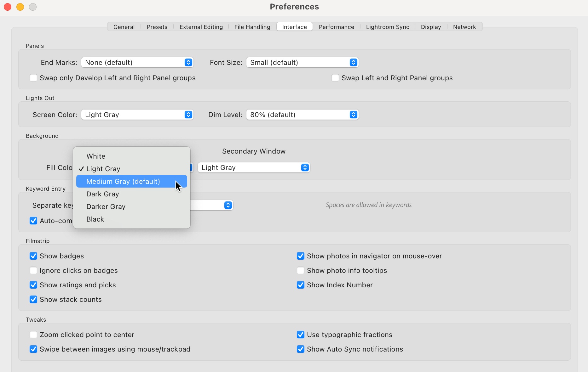Disable Show Index Number
The height and width of the screenshot is (372, 588).
pos(300,285)
